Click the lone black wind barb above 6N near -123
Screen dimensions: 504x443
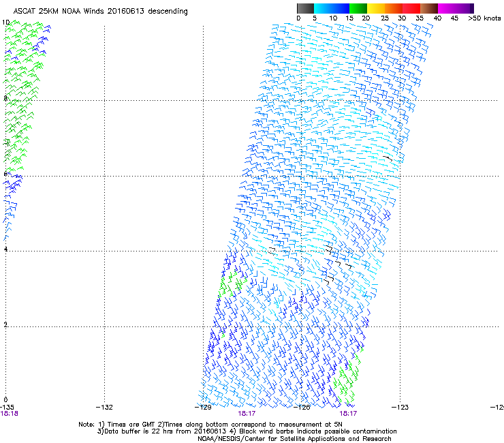pos(388,158)
